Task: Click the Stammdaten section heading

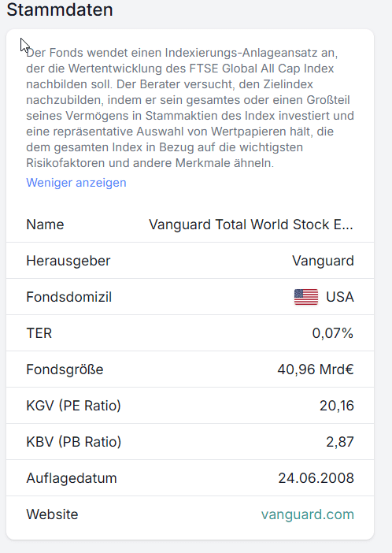Action: point(60,9)
